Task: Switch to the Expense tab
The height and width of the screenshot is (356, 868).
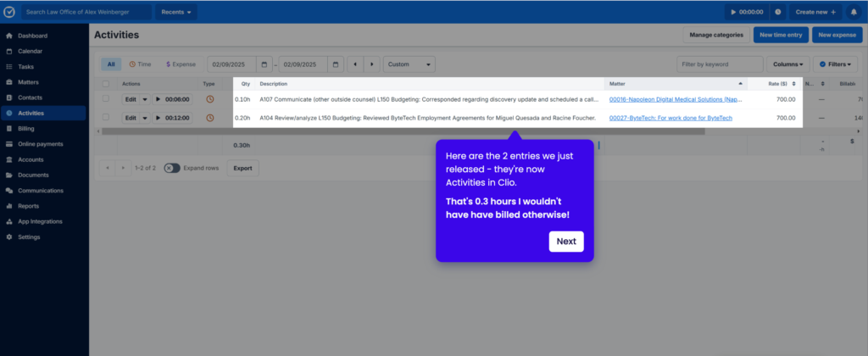Action: 181,64
